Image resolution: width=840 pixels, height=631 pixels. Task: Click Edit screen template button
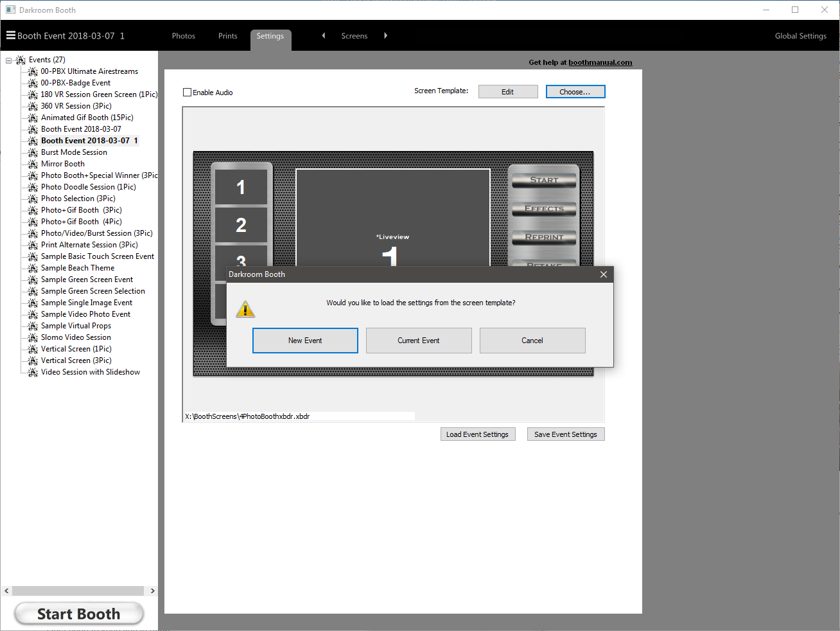coord(508,92)
